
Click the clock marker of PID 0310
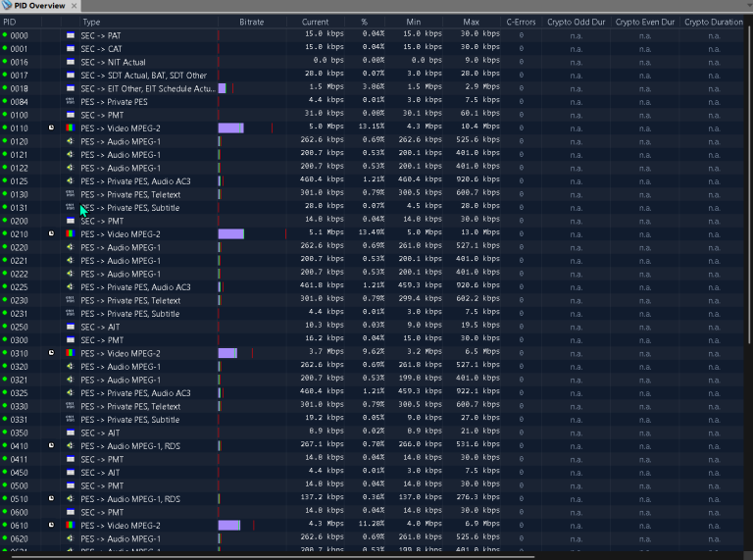click(51, 353)
